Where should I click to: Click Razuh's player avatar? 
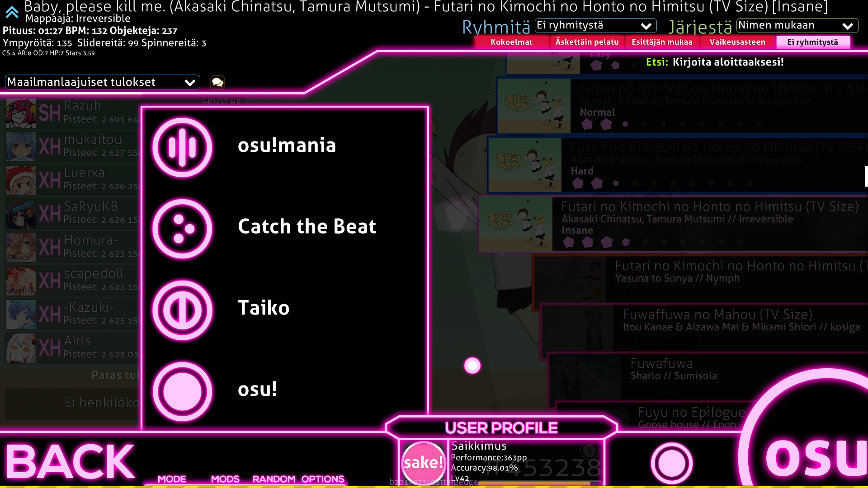coord(21,113)
